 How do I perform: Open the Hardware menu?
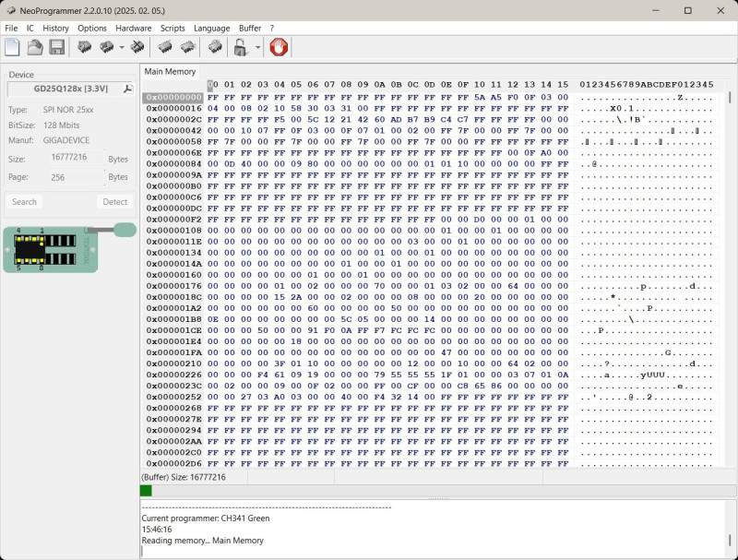[134, 29]
